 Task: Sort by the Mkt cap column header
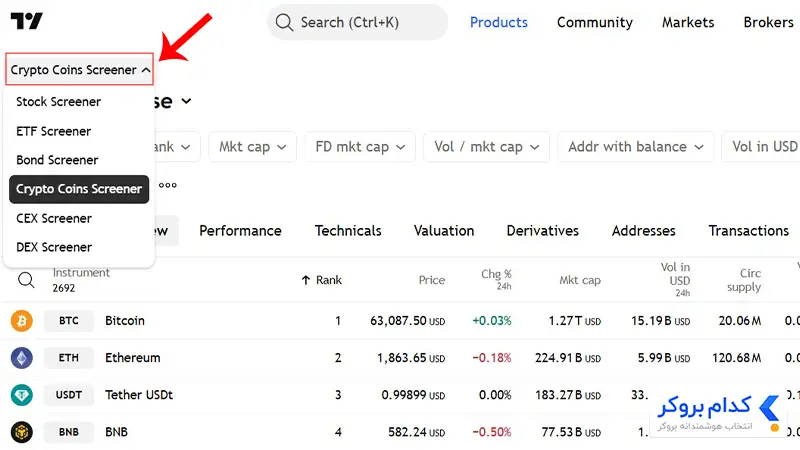580,280
